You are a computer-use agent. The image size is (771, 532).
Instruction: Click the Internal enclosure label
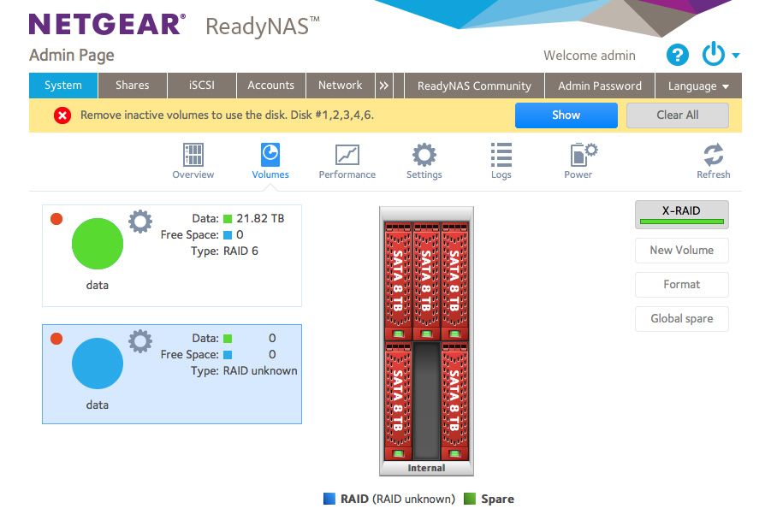[426, 468]
